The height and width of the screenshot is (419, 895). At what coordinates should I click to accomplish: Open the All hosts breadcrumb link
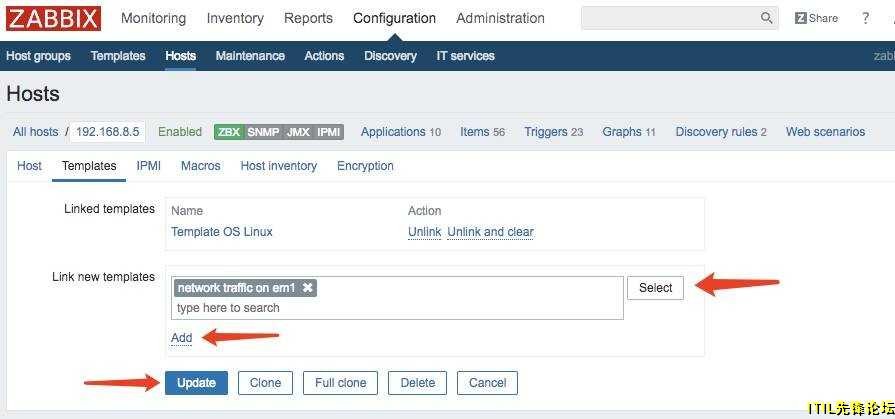(x=35, y=132)
